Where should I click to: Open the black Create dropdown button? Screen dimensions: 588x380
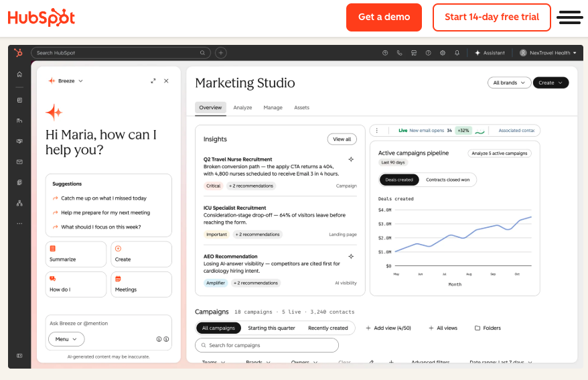click(x=550, y=82)
